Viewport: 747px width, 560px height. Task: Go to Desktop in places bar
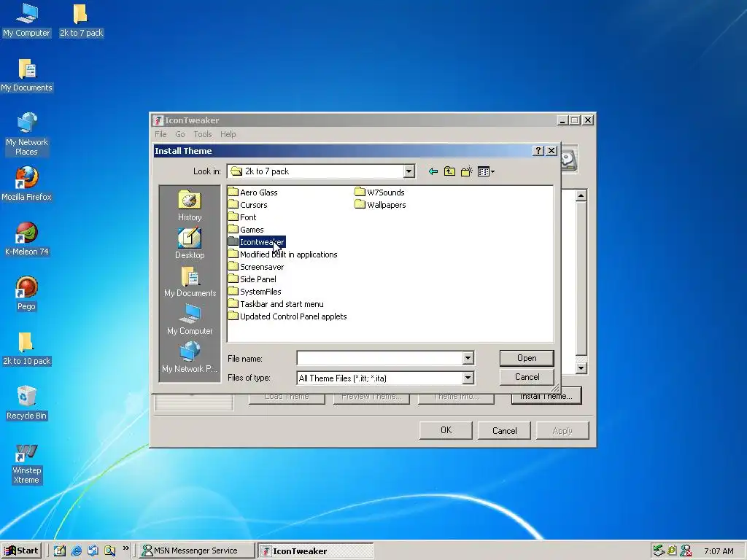point(190,244)
